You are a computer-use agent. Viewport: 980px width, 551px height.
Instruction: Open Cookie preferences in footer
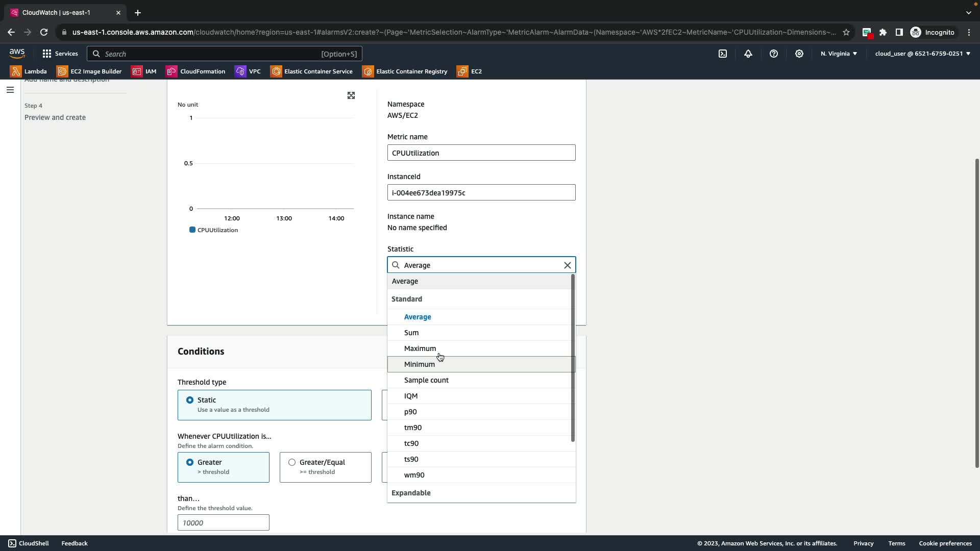click(945, 543)
